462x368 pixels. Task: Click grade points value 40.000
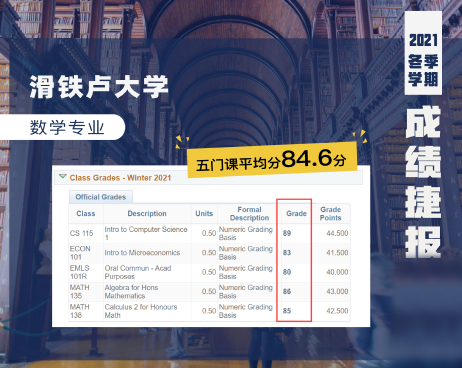tap(337, 272)
